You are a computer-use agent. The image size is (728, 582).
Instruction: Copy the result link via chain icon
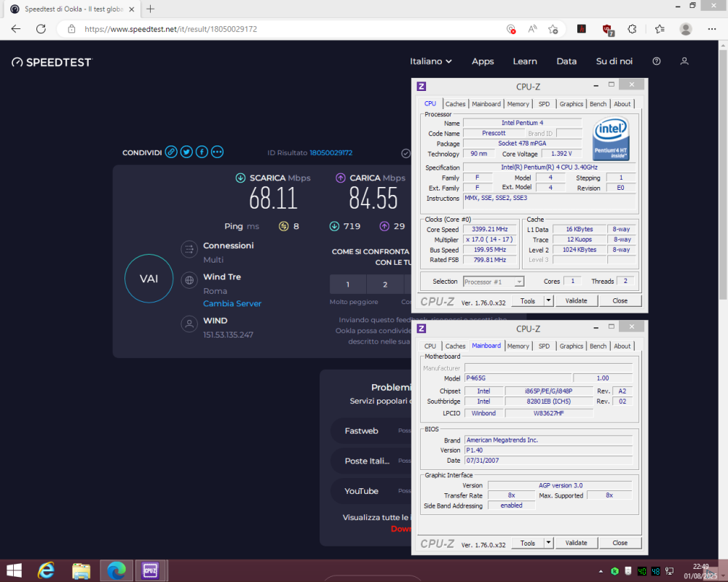171,151
